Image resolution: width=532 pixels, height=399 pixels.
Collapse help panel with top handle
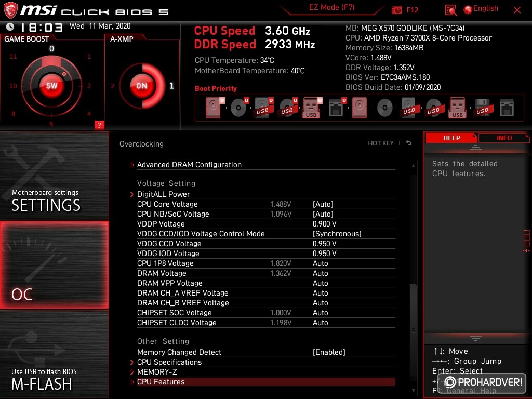tap(476, 148)
